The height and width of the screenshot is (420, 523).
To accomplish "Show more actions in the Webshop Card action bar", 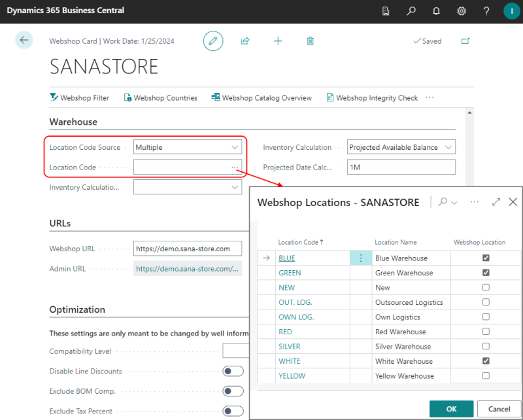I will coord(430,97).
